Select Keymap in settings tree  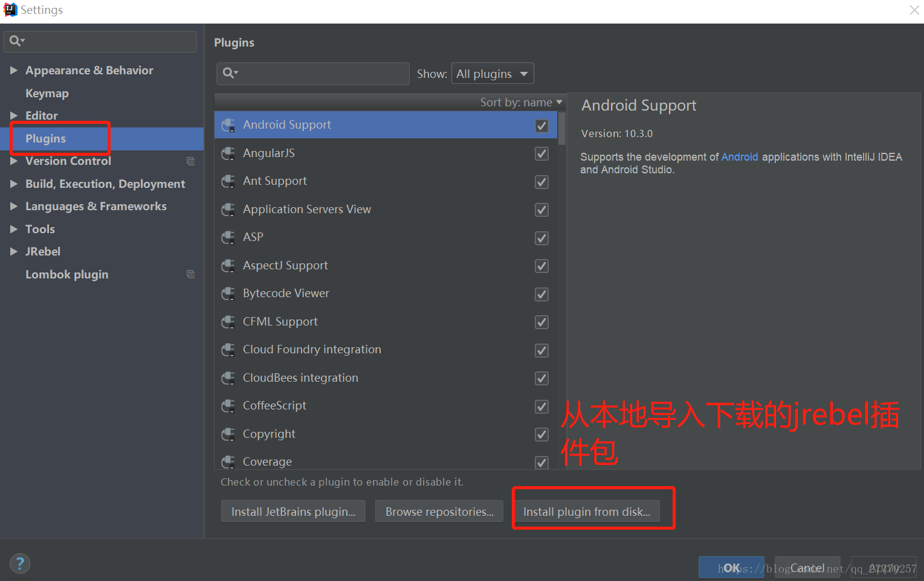tap(47, 94)
